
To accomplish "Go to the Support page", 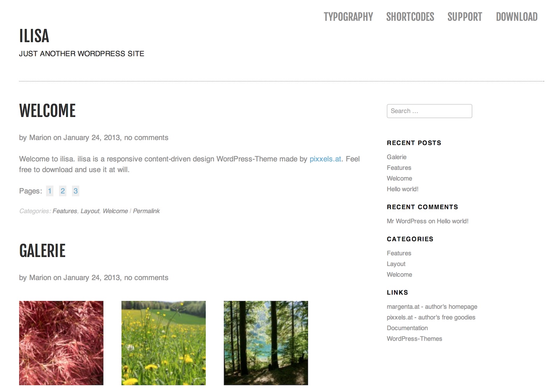I will click(465, 17).
